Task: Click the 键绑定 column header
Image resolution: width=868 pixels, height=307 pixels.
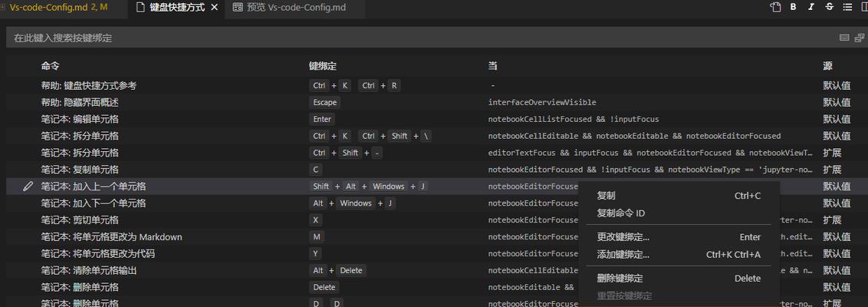Action: tap(323, 66)
